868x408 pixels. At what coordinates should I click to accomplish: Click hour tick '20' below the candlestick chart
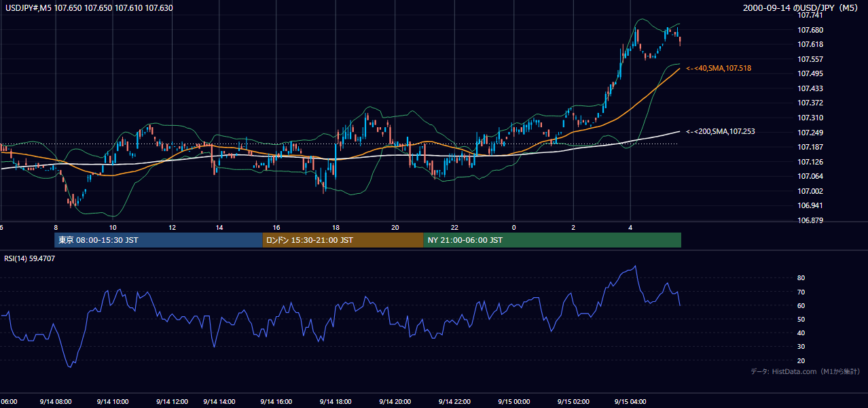[395, 227]
